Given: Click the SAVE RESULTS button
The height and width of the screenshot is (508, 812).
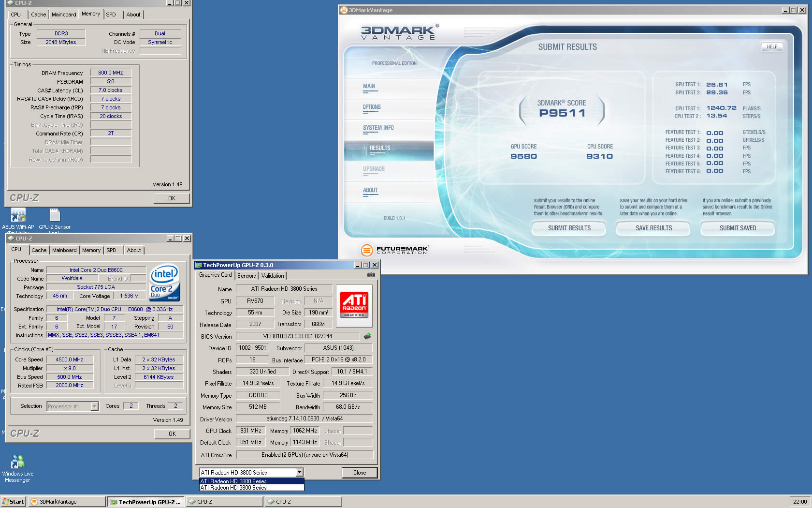Looking at the screenshot, I should [x=653, y=228].
